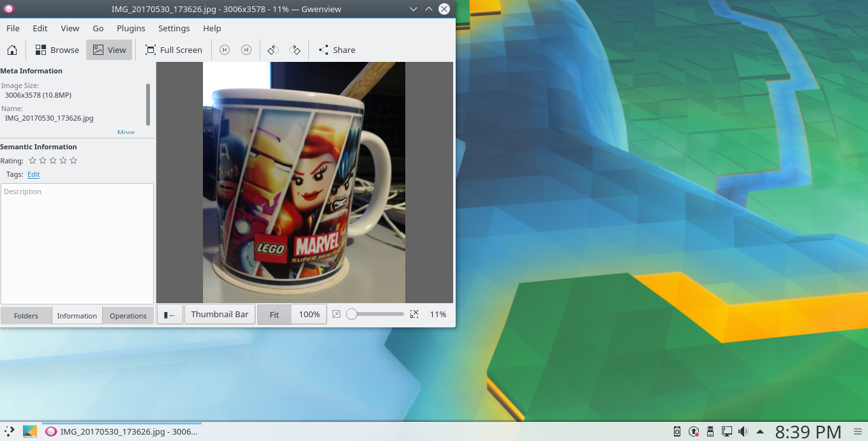Click into the Description text box
Screen dimensions: 868x441
(77, 244)
